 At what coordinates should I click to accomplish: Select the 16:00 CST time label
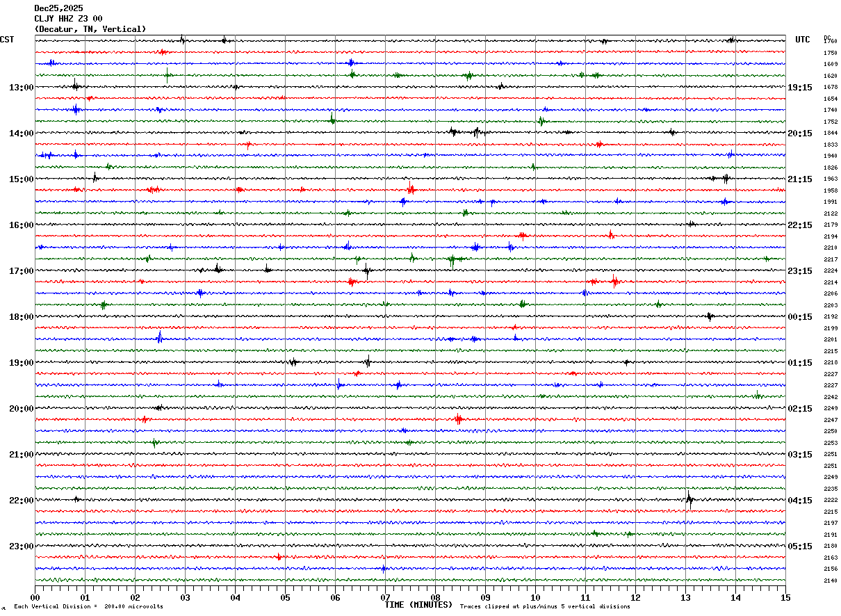(x=22, y=225)
